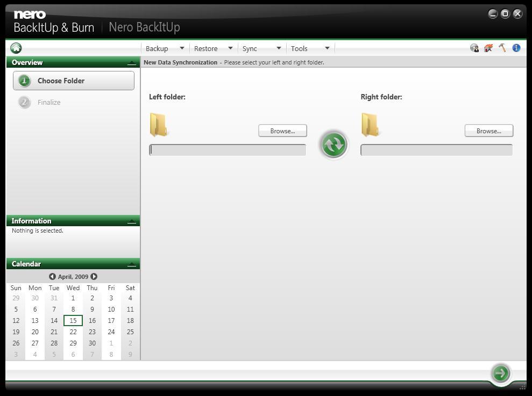Open the blue information help icon
This screenshot has height=396, width=532.
[516, 48]
